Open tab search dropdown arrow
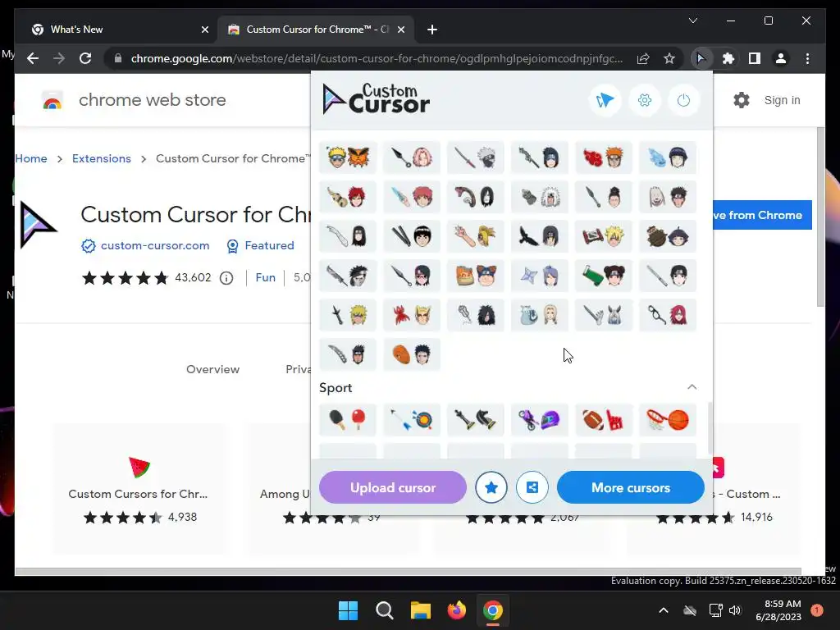This screenshot has height=630, width=840. click(x=693, y=21)
